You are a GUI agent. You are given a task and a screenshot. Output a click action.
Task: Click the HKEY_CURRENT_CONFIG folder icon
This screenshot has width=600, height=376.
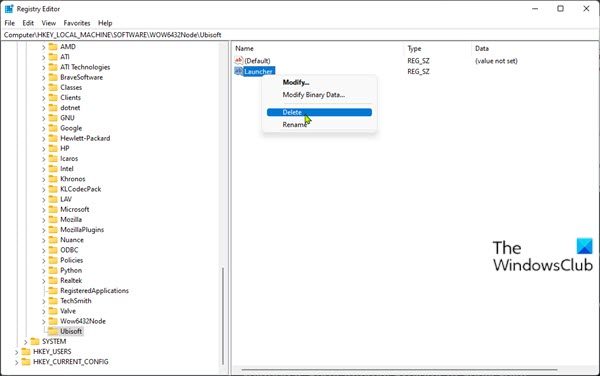click(x=26, y=361)
